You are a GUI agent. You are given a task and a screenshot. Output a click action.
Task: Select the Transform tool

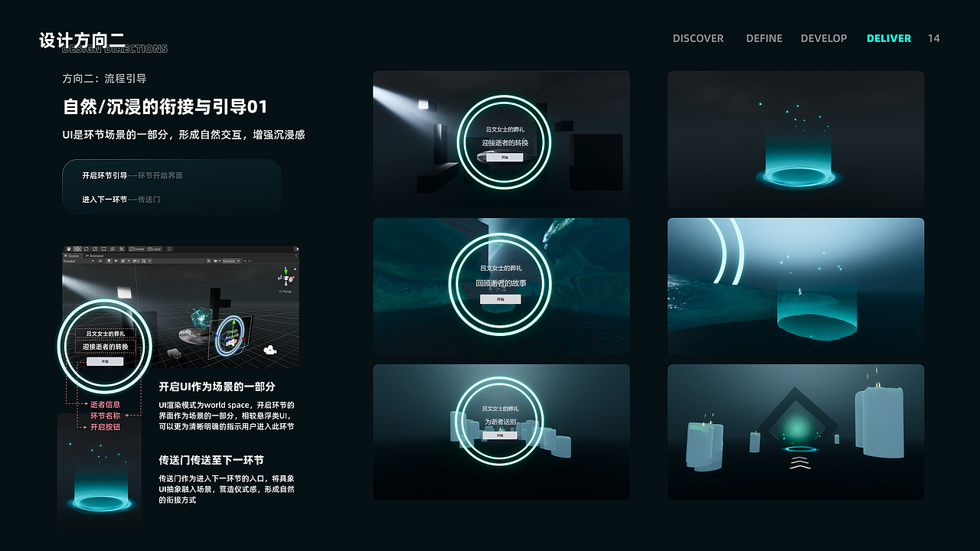coord(112,249)
